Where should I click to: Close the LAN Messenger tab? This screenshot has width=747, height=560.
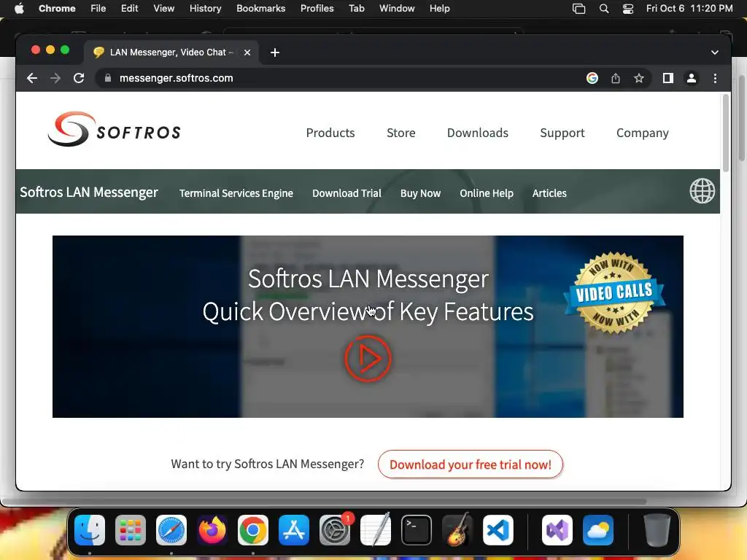coord(247,52)
